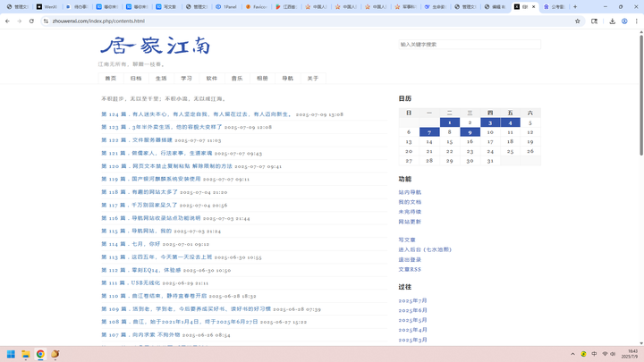Open article number 123 in the list
The image size is (644, 362).
pos(161,127)
